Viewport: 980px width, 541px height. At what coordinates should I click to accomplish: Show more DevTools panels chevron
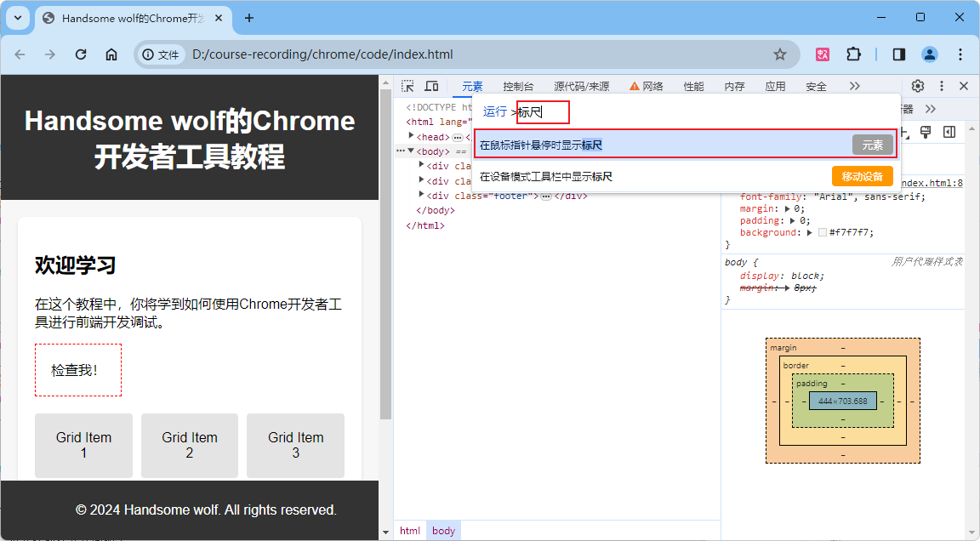pyautogui.click(x=854, y=86)
